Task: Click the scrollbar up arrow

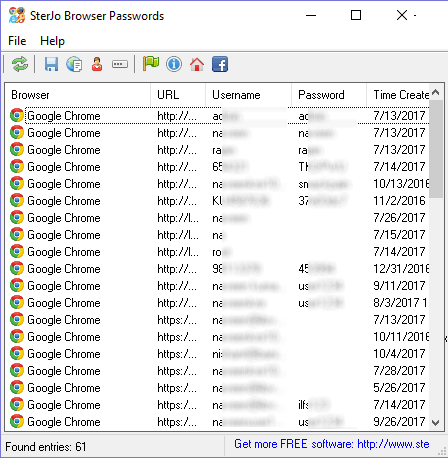Action: point(435,92)
